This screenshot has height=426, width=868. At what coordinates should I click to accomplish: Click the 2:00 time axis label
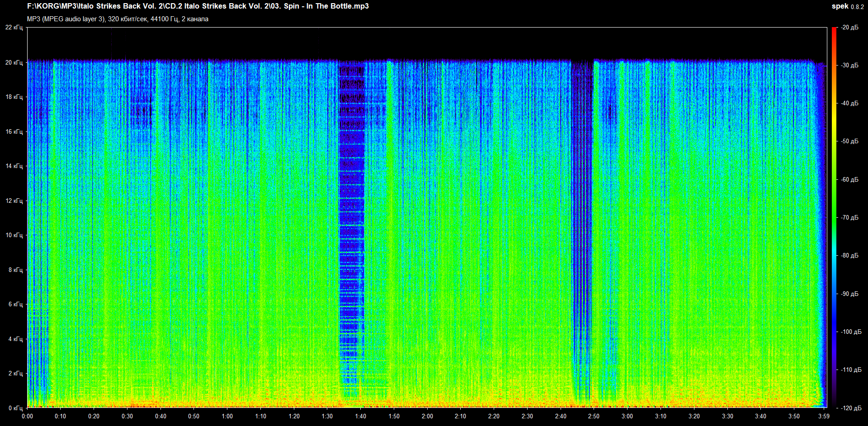(x=427, y=416)
